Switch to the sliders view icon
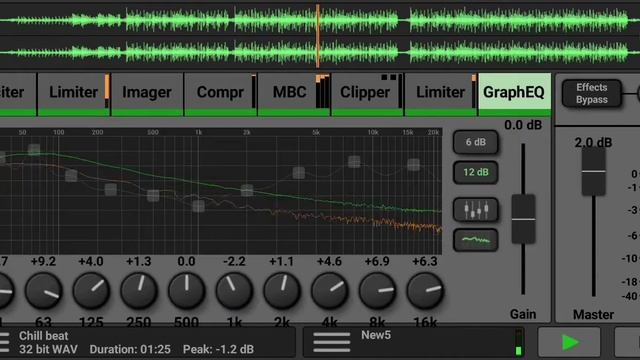The width and height of the screenshot is (640, 360). tap(476, 210)
